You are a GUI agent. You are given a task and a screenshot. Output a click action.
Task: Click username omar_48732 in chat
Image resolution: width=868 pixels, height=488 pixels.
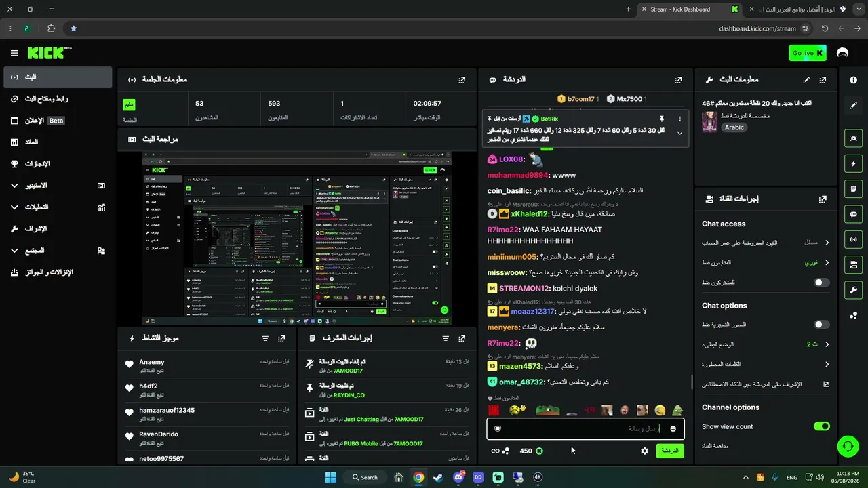521,382
